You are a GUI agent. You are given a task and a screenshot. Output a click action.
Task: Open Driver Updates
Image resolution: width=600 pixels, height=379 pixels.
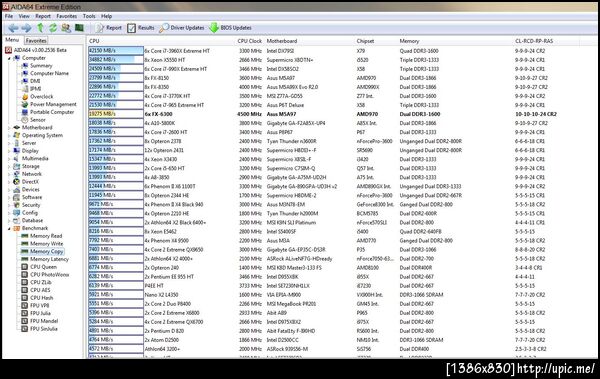pyautogui.click(x=182, y=28)
